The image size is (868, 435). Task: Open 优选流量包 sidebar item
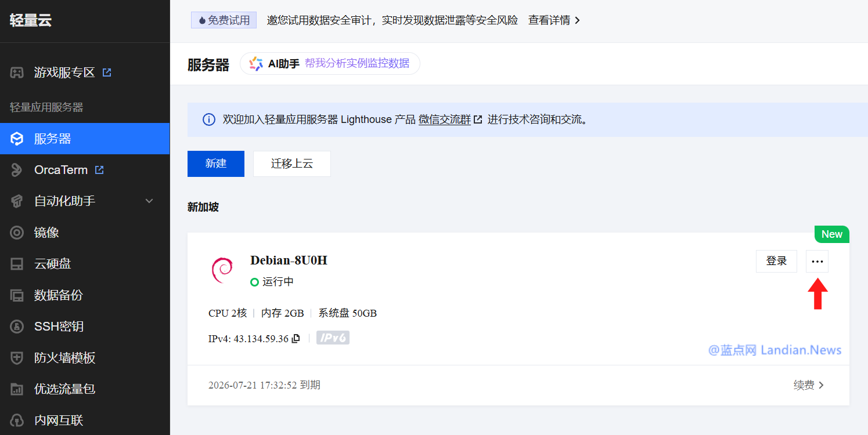click(x=64, y=389)
